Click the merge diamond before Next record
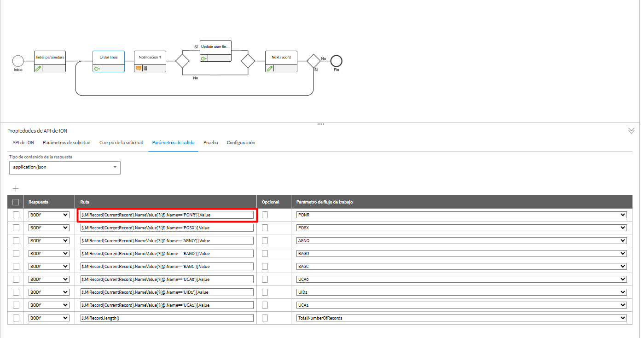 248,61
